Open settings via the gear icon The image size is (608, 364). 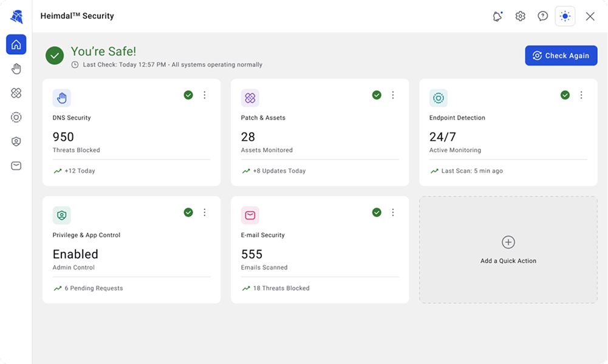pyautogui.click(x=520, y=16)
